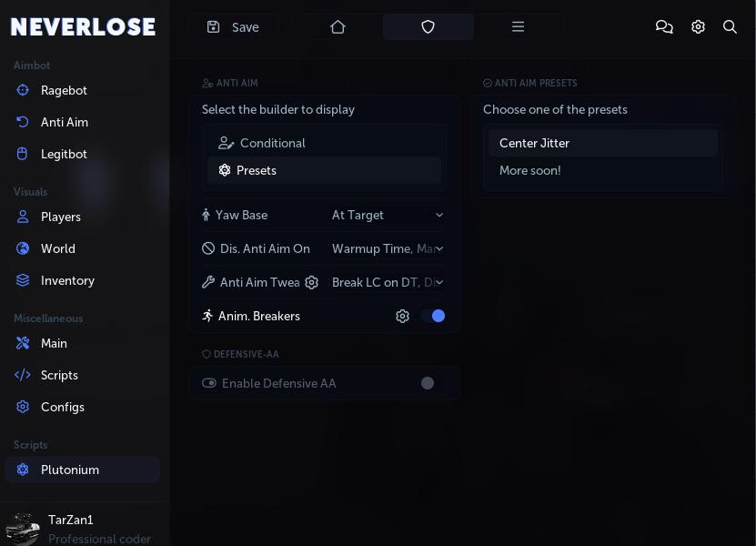Click the Inventory layers icon
Screen dimensions: 756x546
[x=23, y=280]
